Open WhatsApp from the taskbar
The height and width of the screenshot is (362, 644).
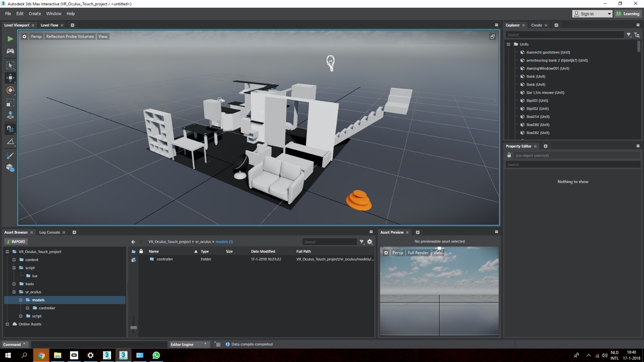(156, 355)
